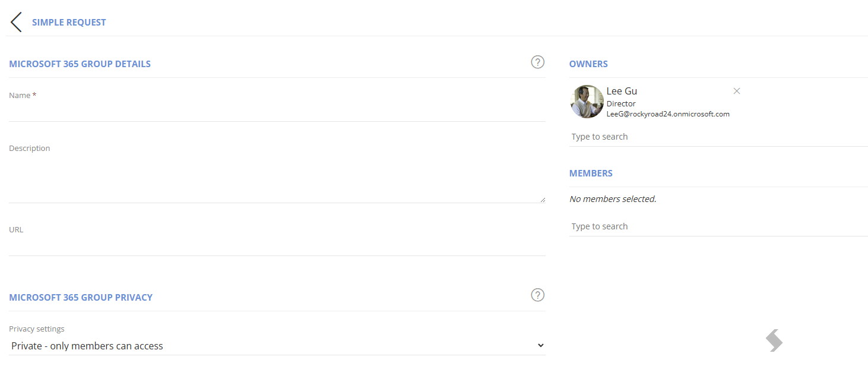Click the Owners 'Type to search' box
The height and width of the screenshot is (388, 868).
click(718, 137)
